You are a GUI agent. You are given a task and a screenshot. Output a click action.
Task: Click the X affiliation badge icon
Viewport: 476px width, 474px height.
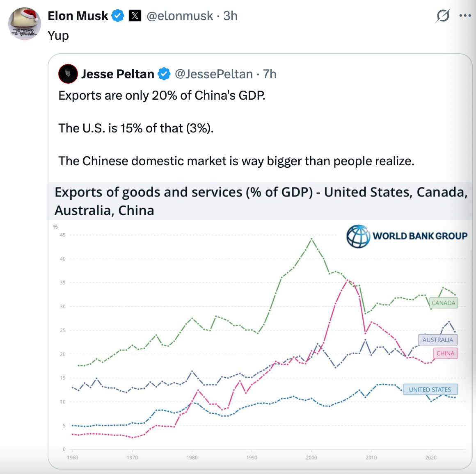[x=135, y=16]
